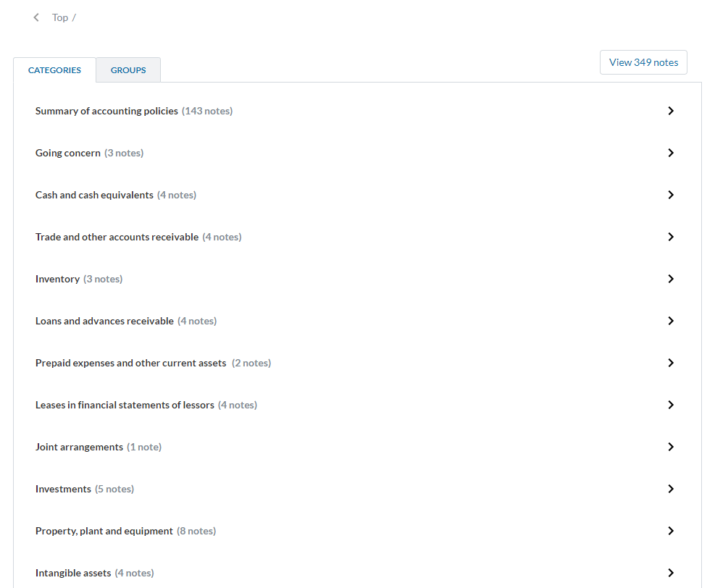This screenshot has height=588, width=715.
Task: Click the back arrow icon beside Top
Action: (x=36, y=17)
